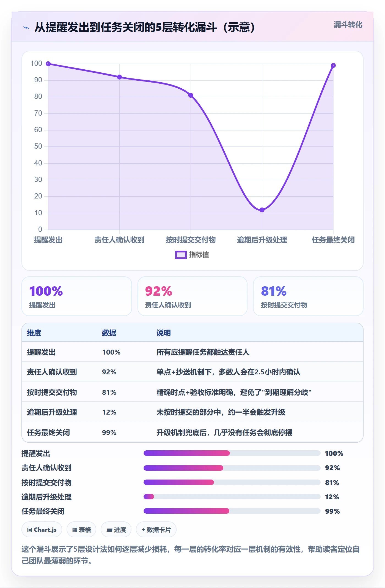Select the 数据卡片 tag chip
The height and width of the screenshot is (588, 385).
coord(156,530)
